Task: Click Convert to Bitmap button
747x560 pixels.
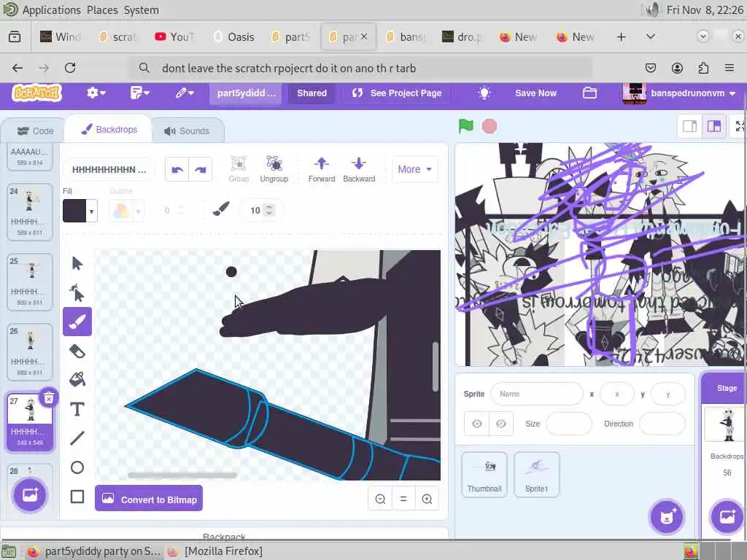Action: pos(149,499)
